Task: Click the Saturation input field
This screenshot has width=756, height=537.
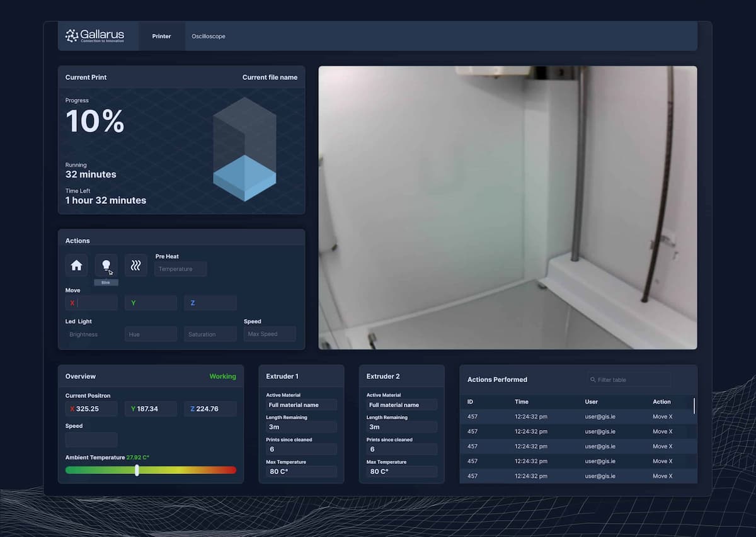Action: [x=210, y=334]
